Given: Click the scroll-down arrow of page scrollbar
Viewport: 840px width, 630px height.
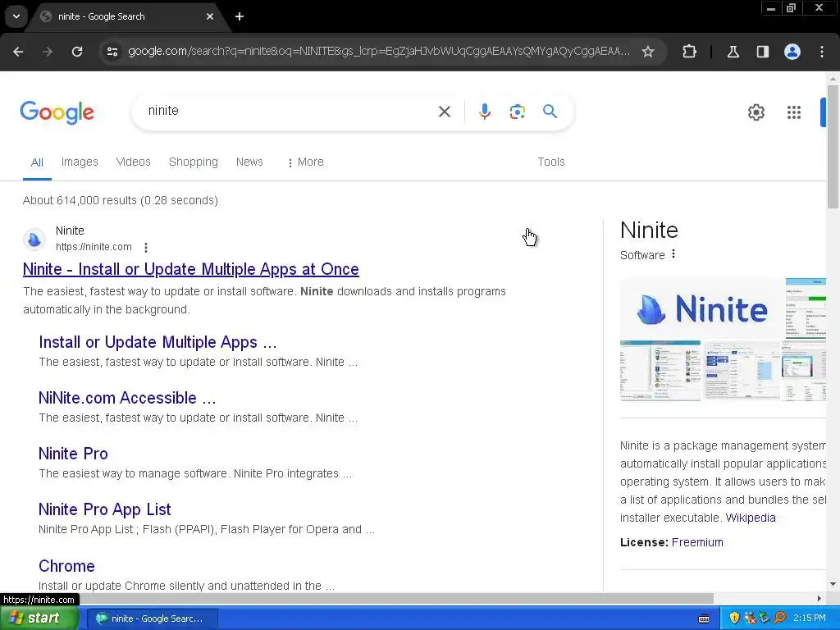Looking at the screenshot, I should coord(833,584).
